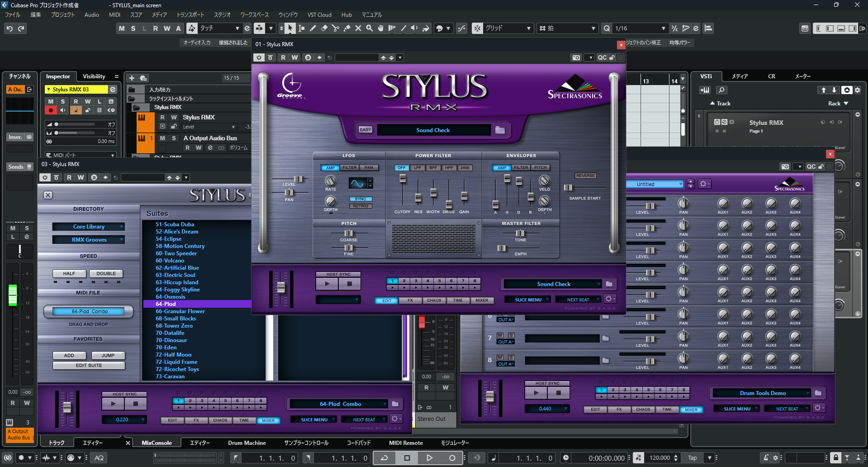868x467 pixels.
Task: Open NEXT BEAT dropdown in front window
Action: 579,300
